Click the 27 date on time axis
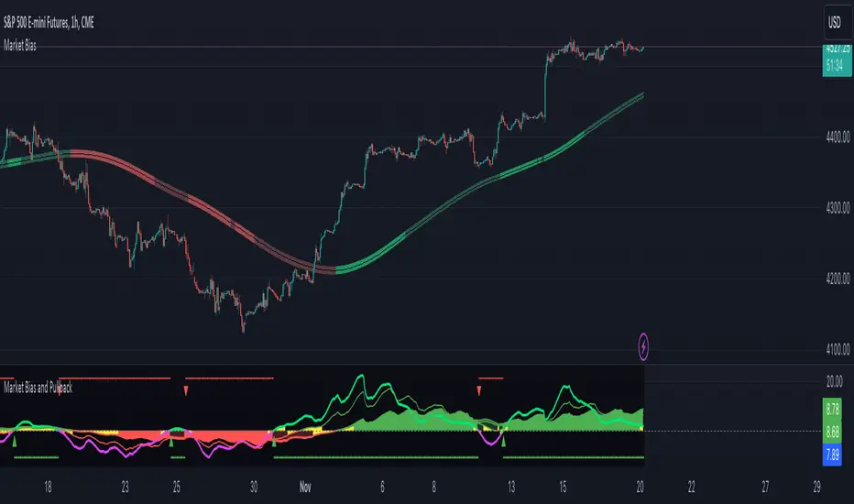 tap(765, 488)
